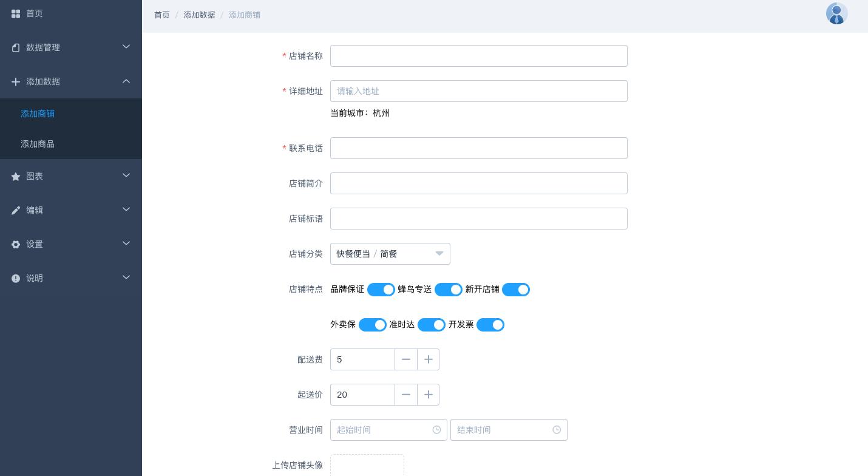Open 首页 via the breadcrumb link
This screenshot has height=476, width=868.
coord(162,15)
